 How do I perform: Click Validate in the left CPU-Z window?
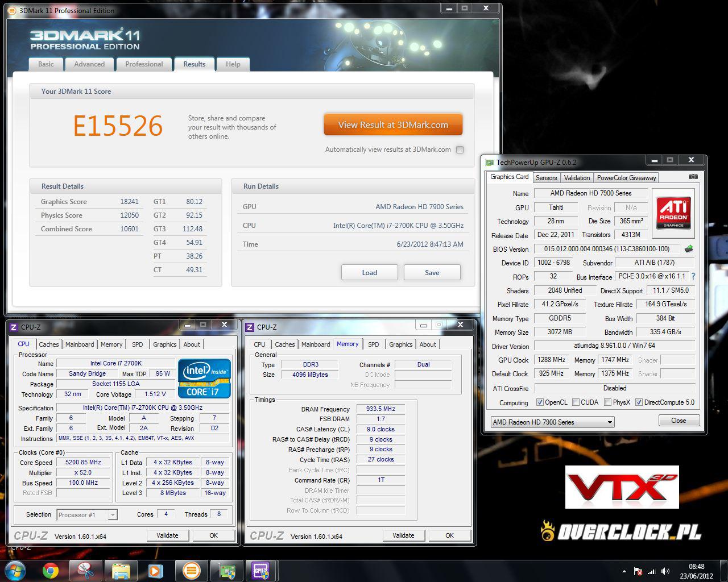coord(167,535)
